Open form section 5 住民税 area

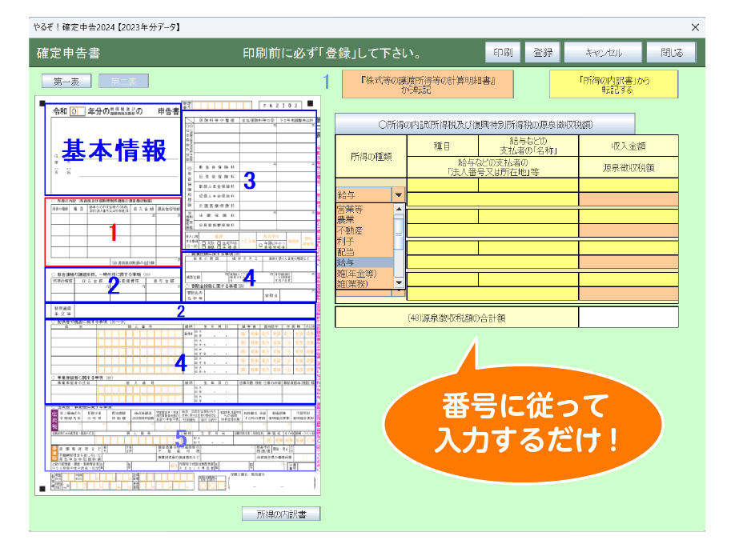tap(180, 438)
